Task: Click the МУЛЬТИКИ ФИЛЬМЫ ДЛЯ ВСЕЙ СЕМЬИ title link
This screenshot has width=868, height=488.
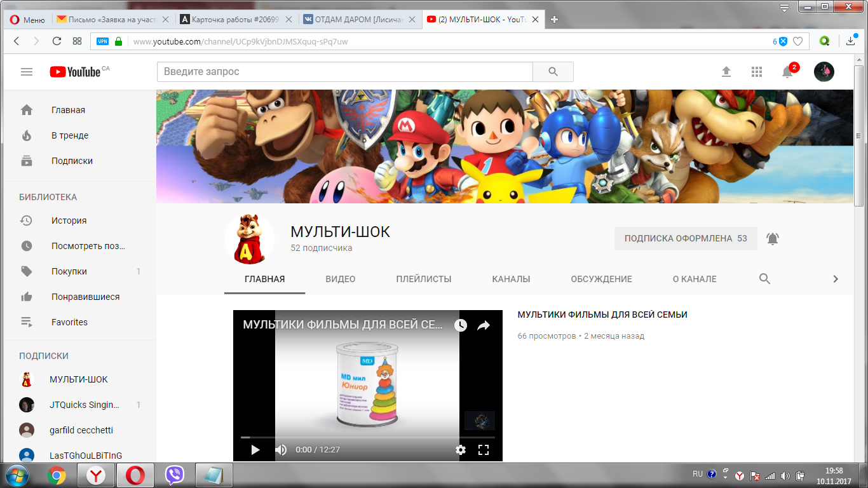Action: [x=602, y=315]
